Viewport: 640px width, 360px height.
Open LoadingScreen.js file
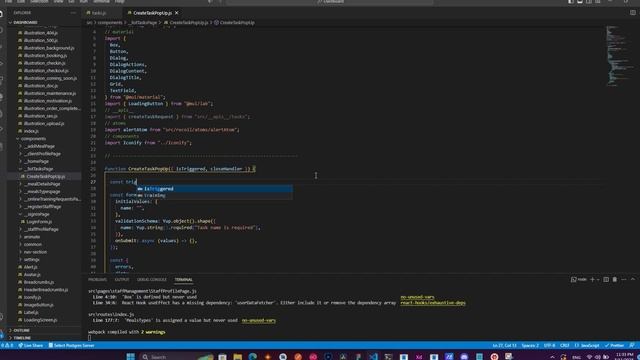click(x=40, y=320)
